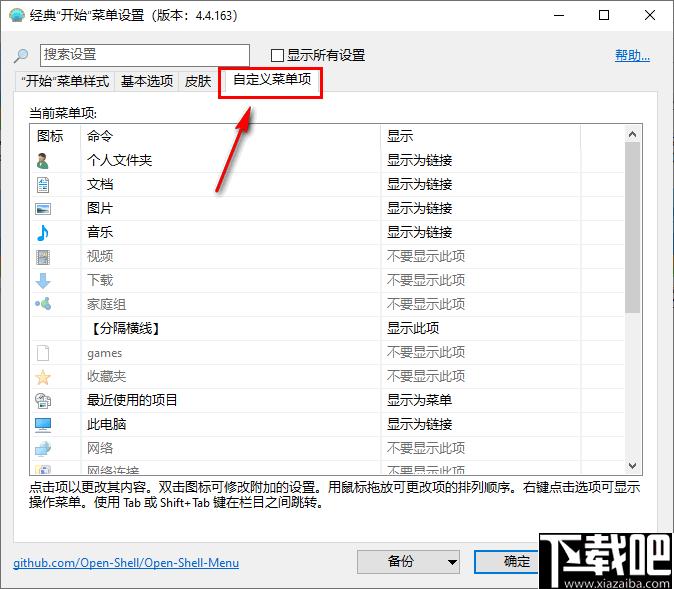Viewport: 674px width, 589px height.
Task: Select the 【分隔横线】 entry
Action: point(126,329)
